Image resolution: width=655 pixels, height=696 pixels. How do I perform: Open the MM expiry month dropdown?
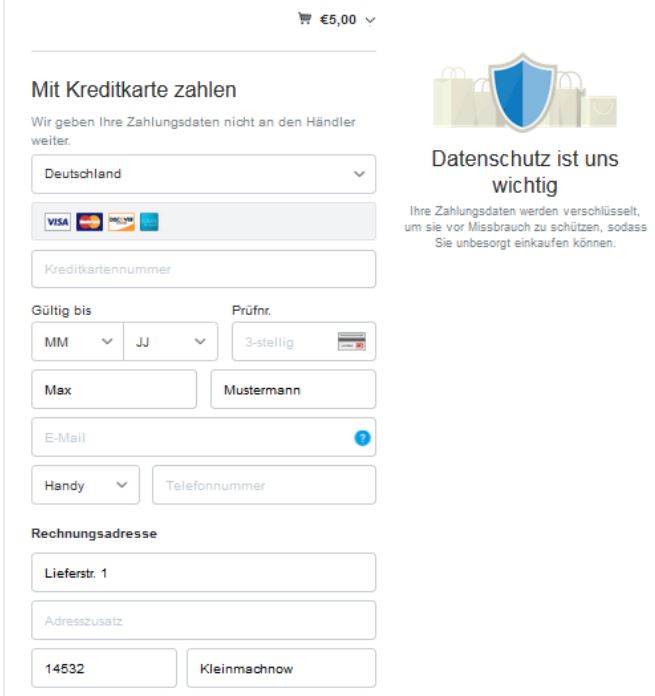[x=77, y=341]
